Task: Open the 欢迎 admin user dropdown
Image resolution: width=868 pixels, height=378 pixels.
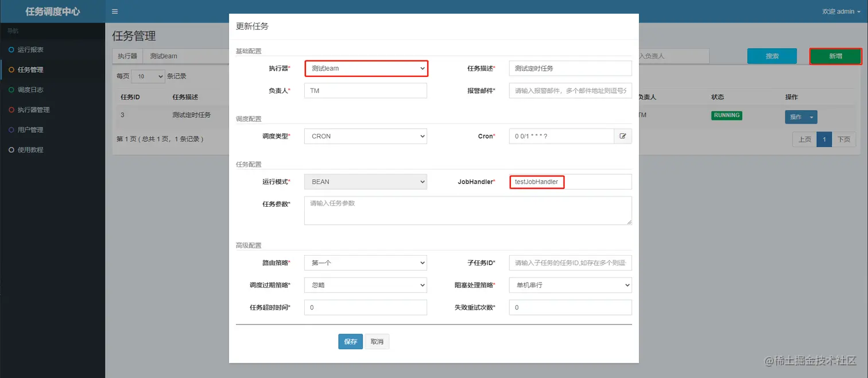Action: 842,11
